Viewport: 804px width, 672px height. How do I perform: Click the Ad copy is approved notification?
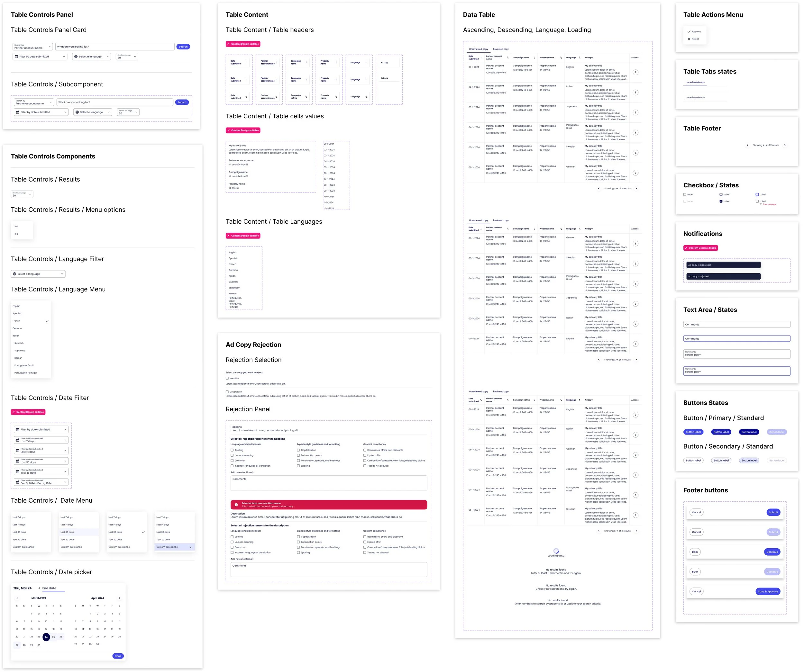pos(724,265)
